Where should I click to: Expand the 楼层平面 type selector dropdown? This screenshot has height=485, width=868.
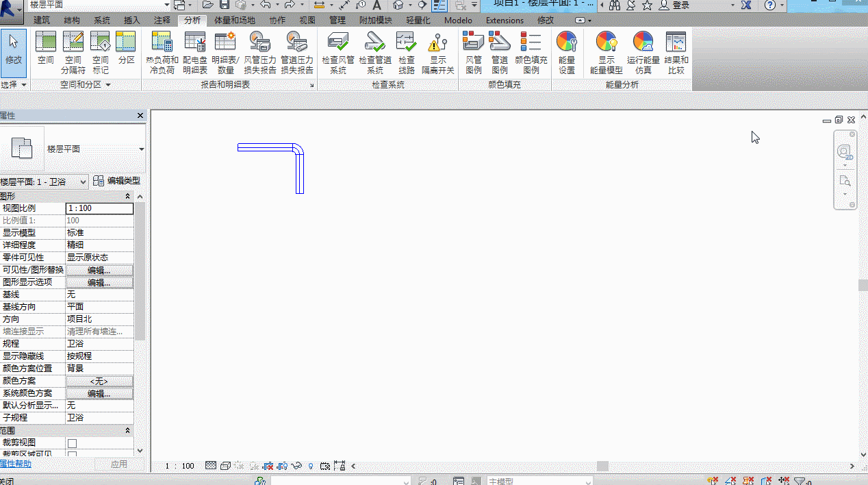pos(142,149)
